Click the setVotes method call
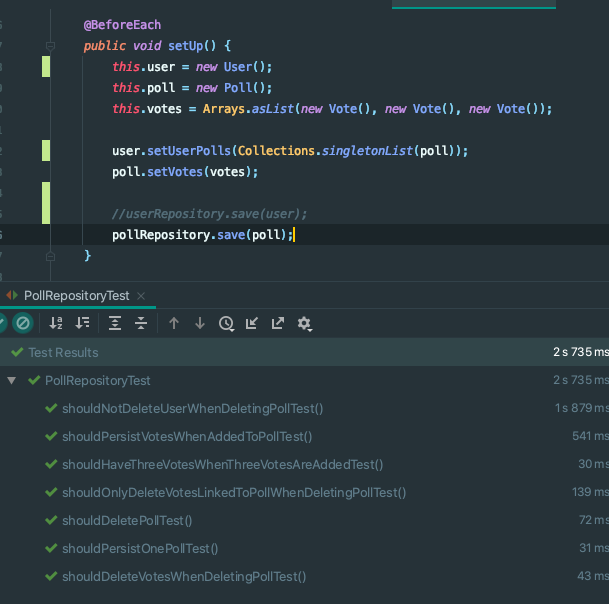The width and height of the screenshot is (609, 604). pos(175,172)
